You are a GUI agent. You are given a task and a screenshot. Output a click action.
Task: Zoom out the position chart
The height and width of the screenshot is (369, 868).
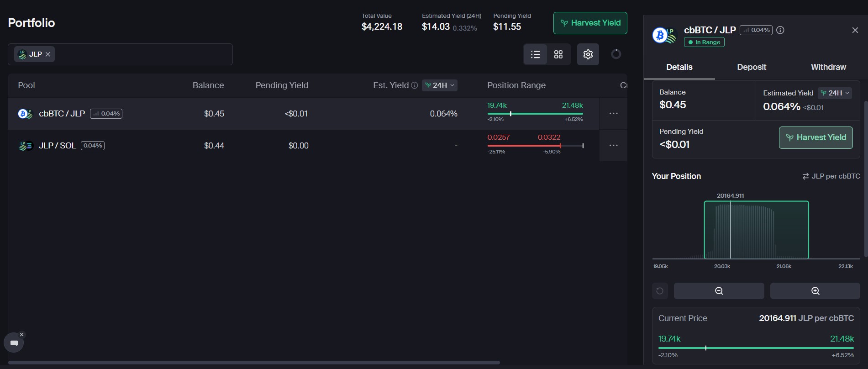tap(719, 291)
